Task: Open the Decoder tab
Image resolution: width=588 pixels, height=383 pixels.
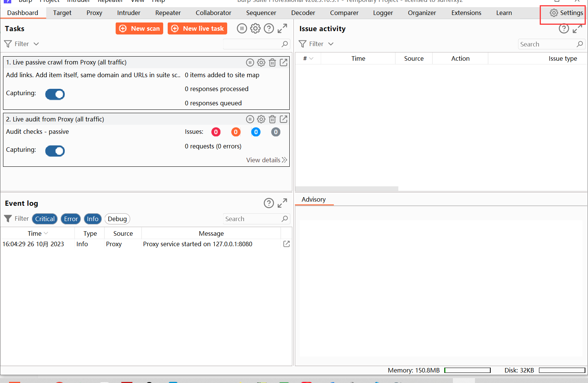Action: (x=303, y=13)
